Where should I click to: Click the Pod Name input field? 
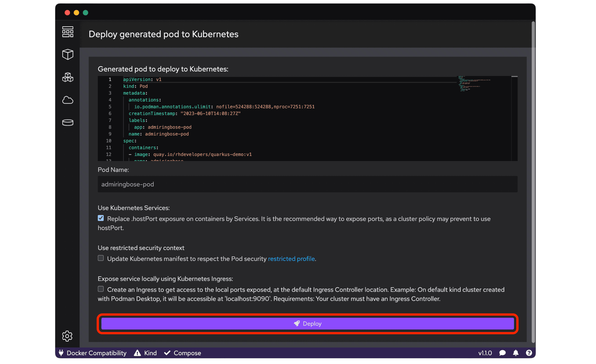pos(308,184)
